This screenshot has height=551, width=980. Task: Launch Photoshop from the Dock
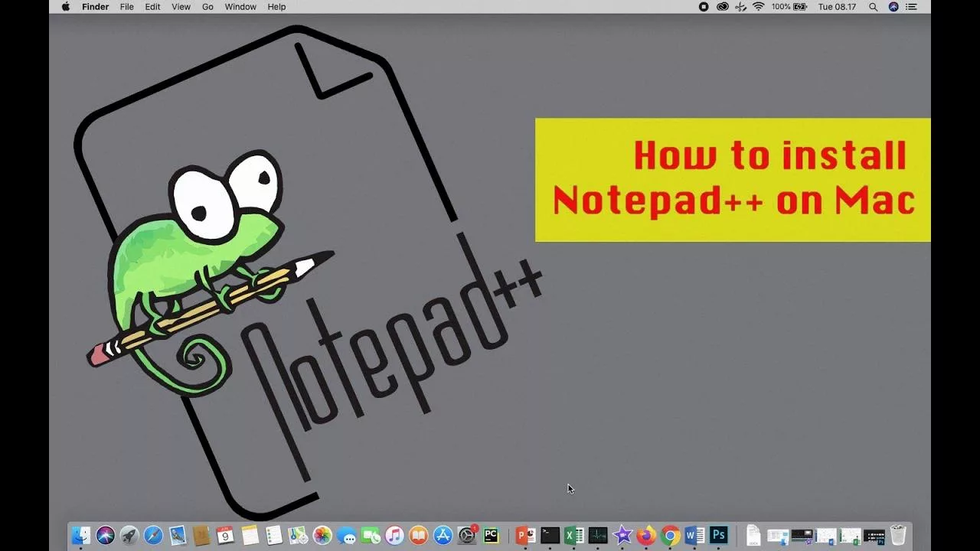tap(717, 536)
